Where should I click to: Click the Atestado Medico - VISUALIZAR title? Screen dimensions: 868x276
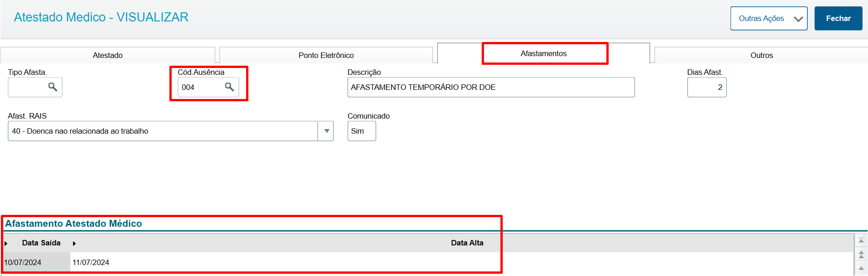[x=101, y=17]
